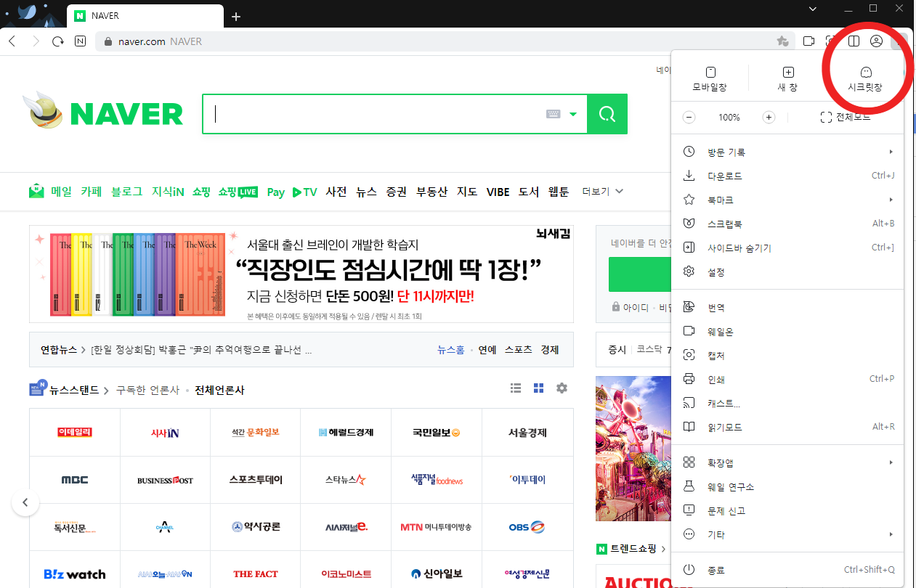Open the 증권 link
The width and height of the screenshot is (916, 588).
click(397, 192)
